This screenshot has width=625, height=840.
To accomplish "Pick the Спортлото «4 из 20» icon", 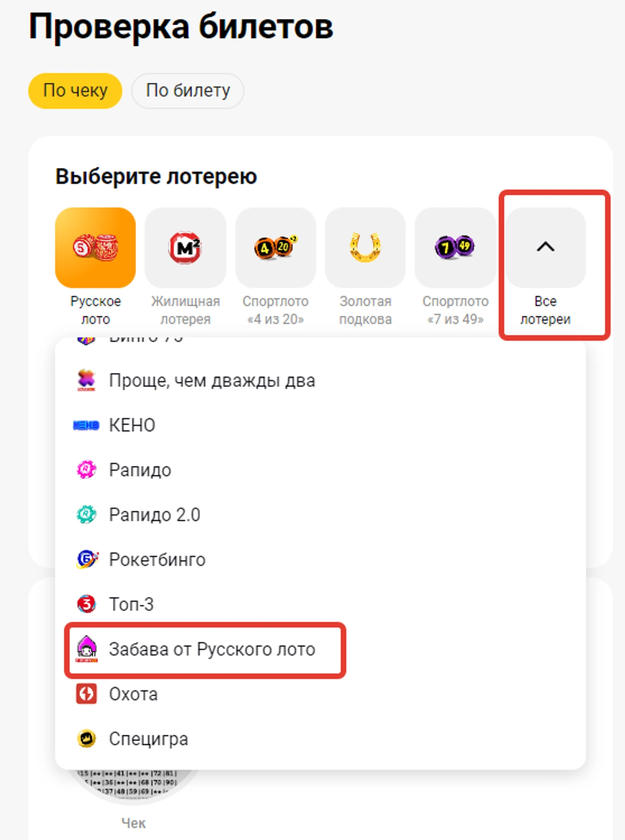I will pos(275,247).
